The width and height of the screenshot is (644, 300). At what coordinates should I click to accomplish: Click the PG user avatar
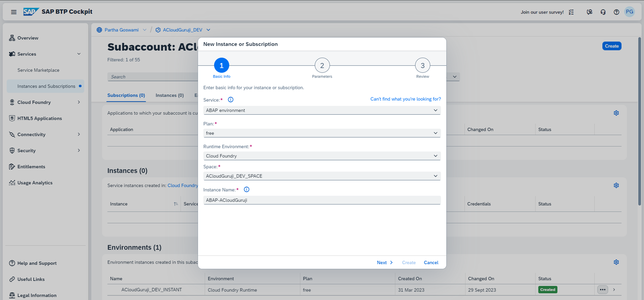(x=630, y=12)
